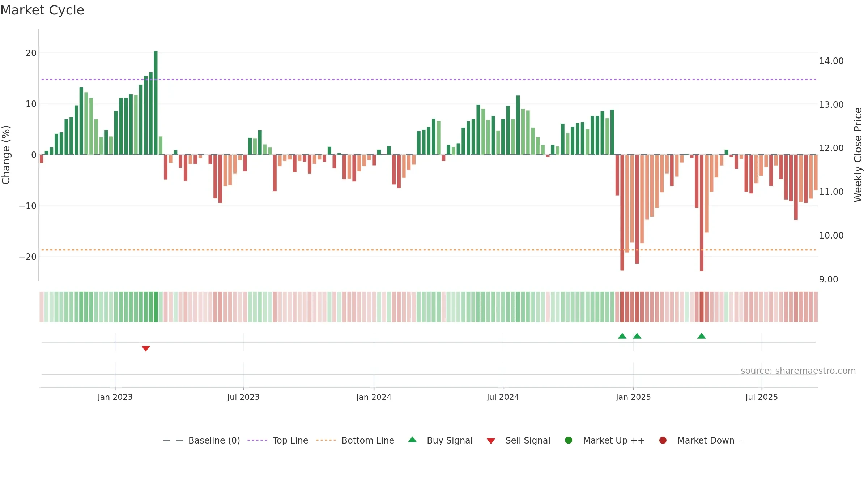The width and height of the screenshot is (868, 488).
Task: Click the buy signal triangle near April 2025
Action: tap(702, 336)
